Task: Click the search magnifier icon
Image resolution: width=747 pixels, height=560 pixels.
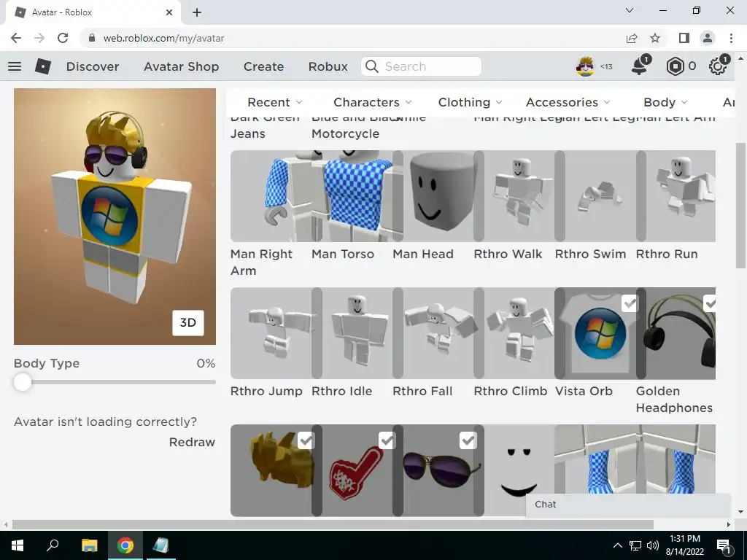Action: click(x=371, y=66)
